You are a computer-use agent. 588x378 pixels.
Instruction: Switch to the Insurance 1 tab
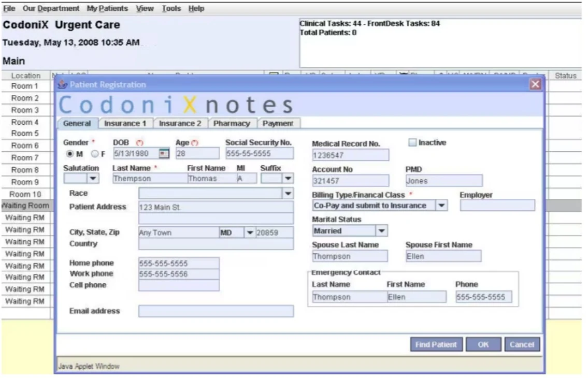[125, 123]
